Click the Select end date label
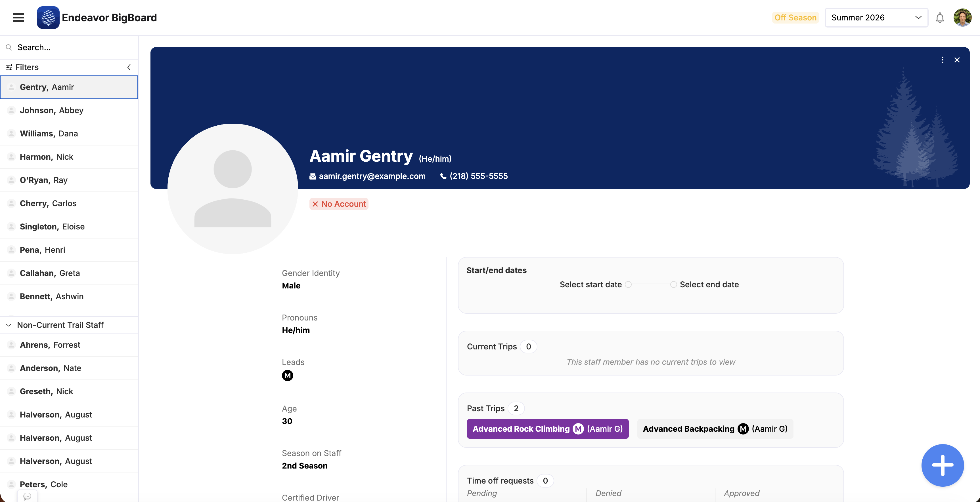The image size is (980, 502). pyautogui.click(x=709, y=284)
